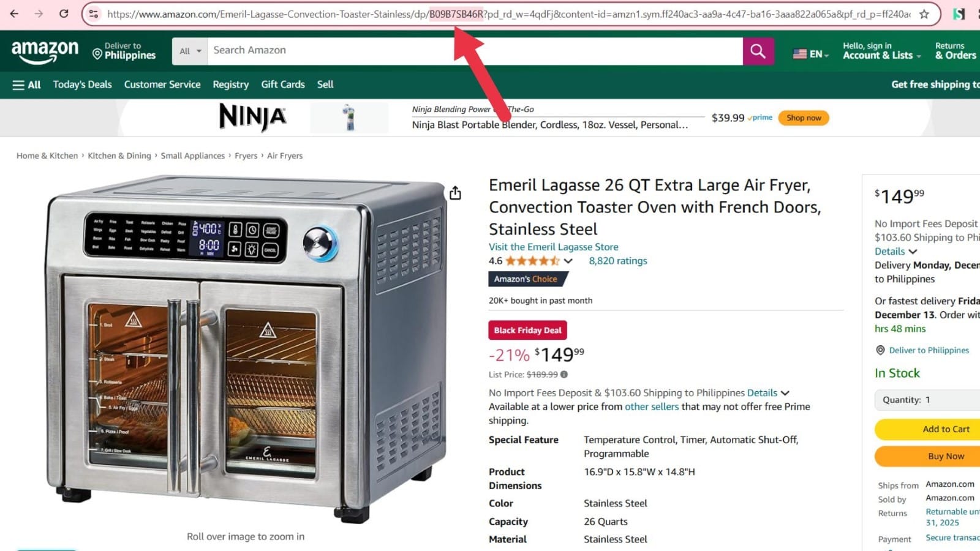Select Gift Cards in the navigation bar
The width and height of the screenshot is (980, 551).
point(283,84)
